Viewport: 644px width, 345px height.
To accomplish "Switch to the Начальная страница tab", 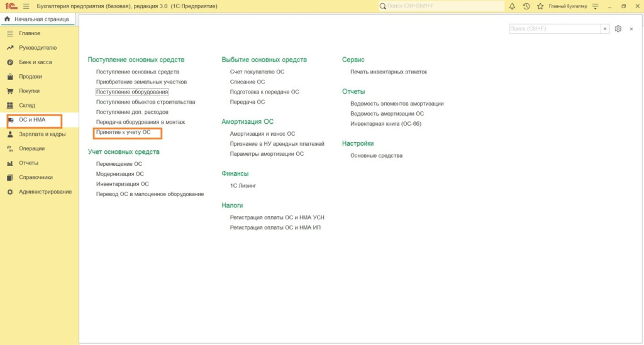I will click(37, 19).
